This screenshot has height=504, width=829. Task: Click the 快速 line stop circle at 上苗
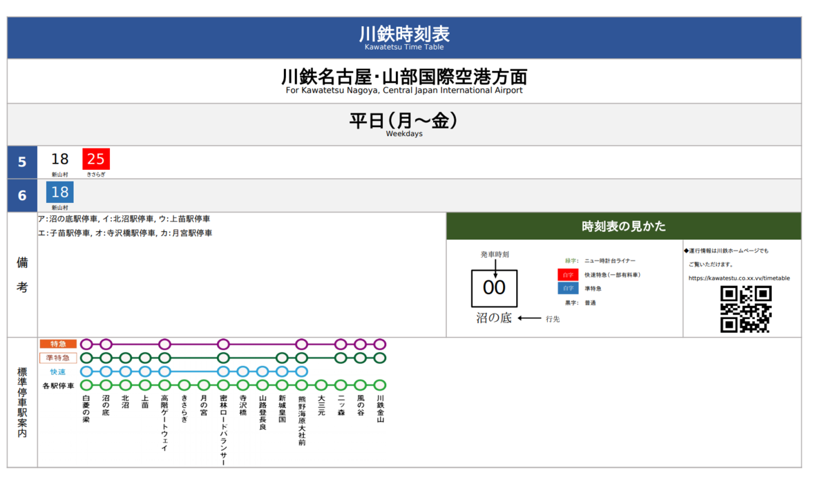[145, 371]
